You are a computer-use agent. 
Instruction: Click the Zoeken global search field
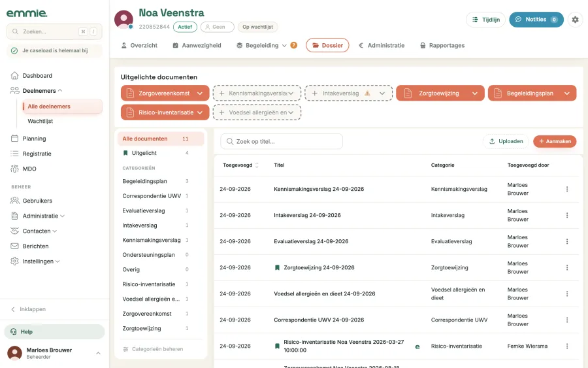tap(54, 31)
